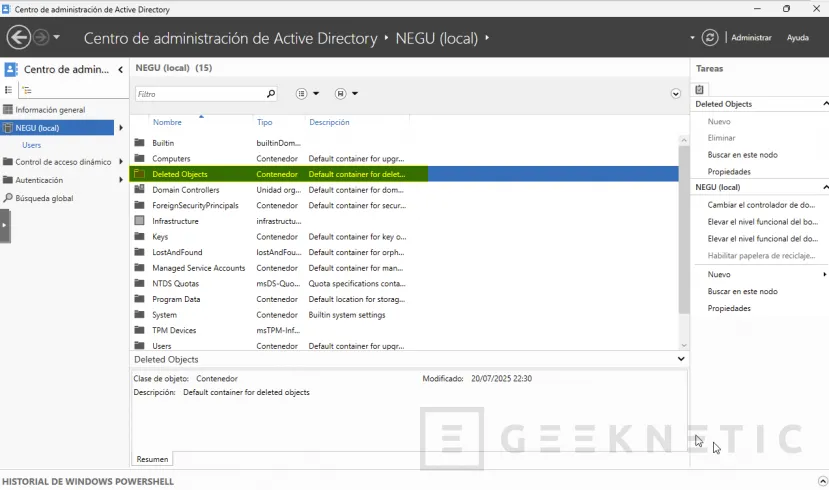Sort by the Nombre column header

[167, 122]
